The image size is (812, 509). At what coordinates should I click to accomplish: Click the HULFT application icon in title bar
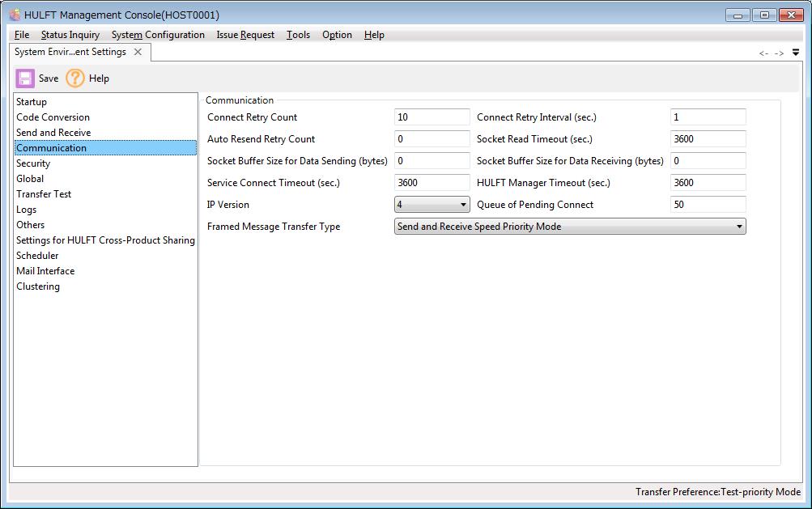click(x=15, y=15)
